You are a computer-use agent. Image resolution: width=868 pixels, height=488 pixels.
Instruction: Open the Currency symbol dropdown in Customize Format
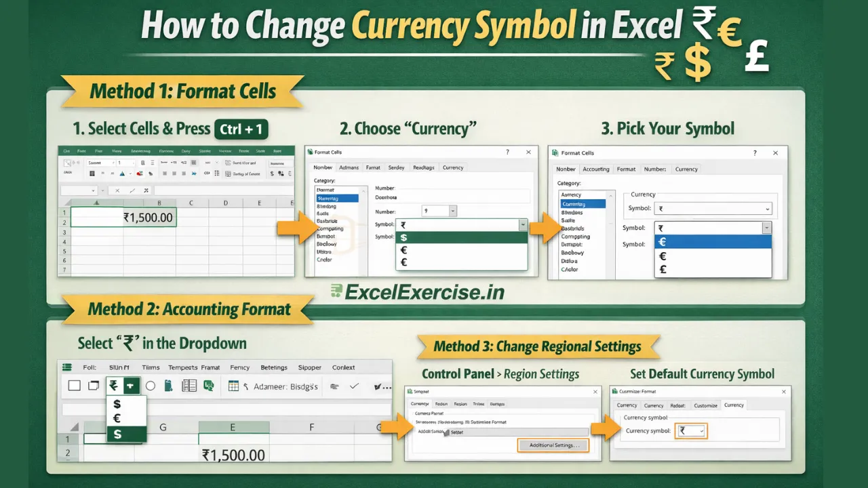pyautogui.click(x=690, y=430)
